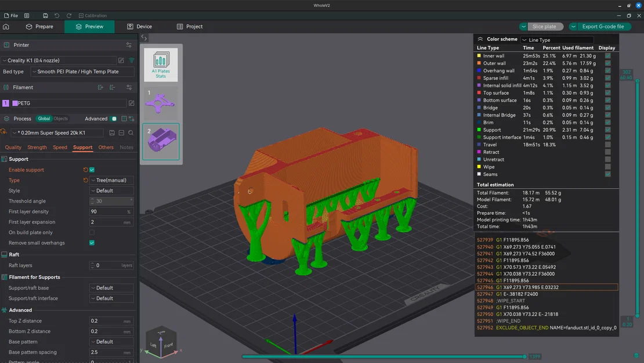Toggle display of Outer wall lines
644x363 pixels.
608,63
